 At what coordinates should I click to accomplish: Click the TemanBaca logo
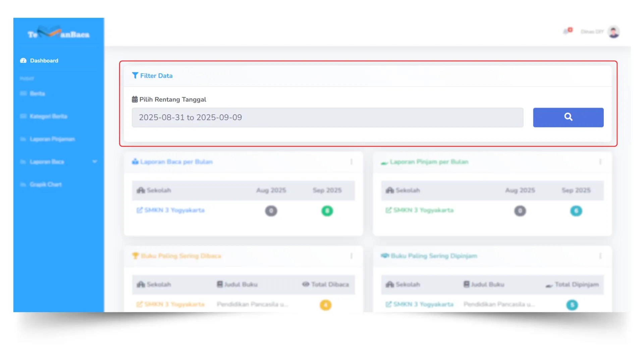tap(58, 33)
